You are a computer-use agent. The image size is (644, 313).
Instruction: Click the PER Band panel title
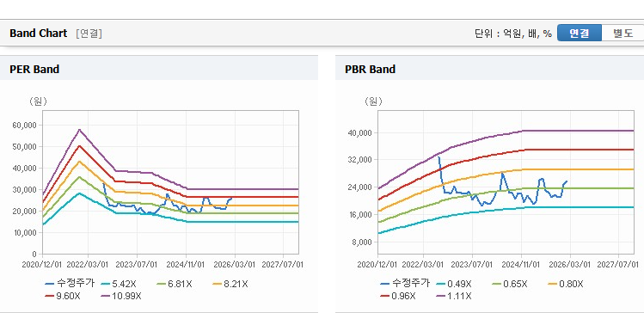pos(34,70)
